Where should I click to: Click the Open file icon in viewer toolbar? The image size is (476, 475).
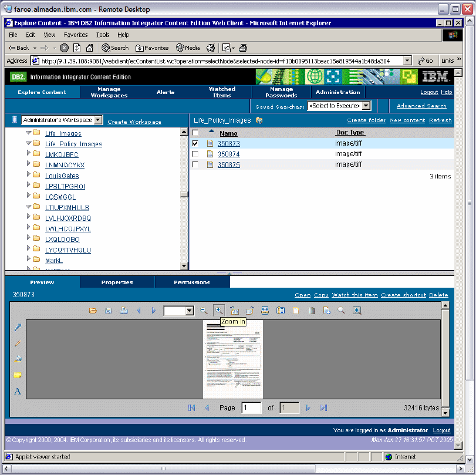point(93,311)
